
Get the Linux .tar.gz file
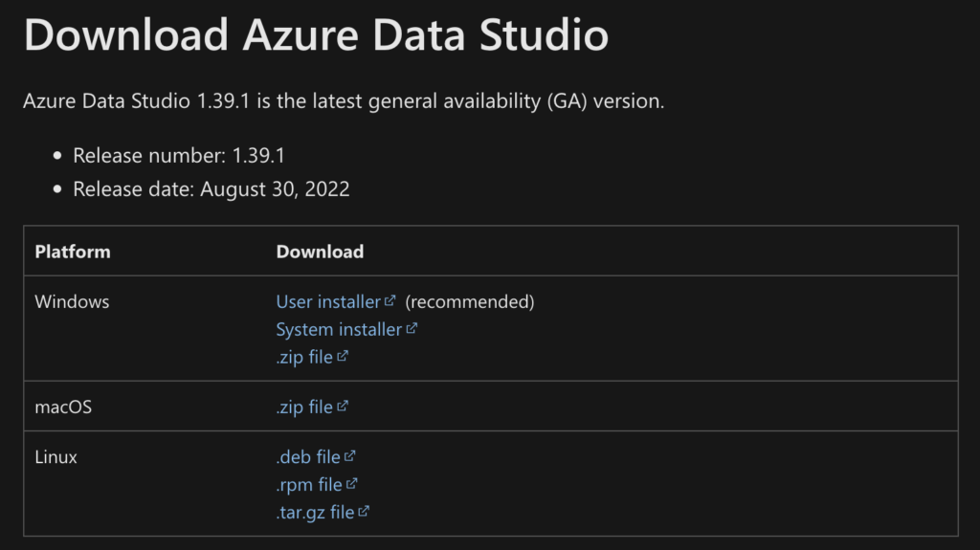point(315,513)
